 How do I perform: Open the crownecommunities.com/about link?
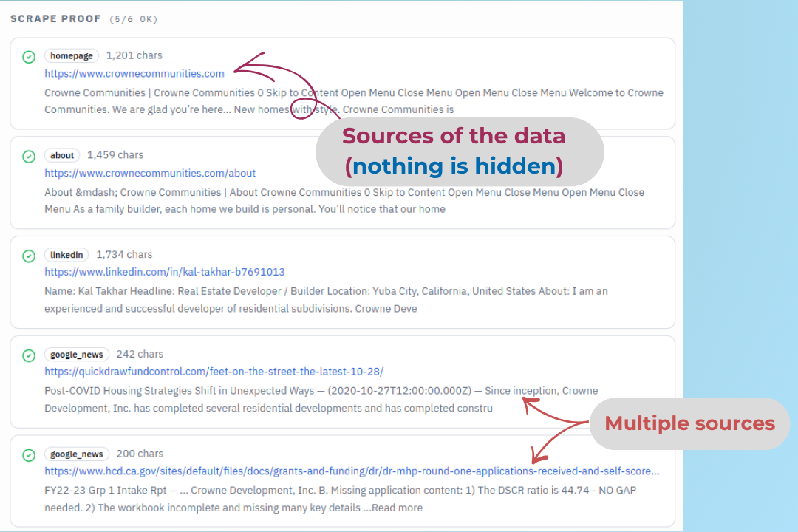pyautogui.click(x=150, y=173)
